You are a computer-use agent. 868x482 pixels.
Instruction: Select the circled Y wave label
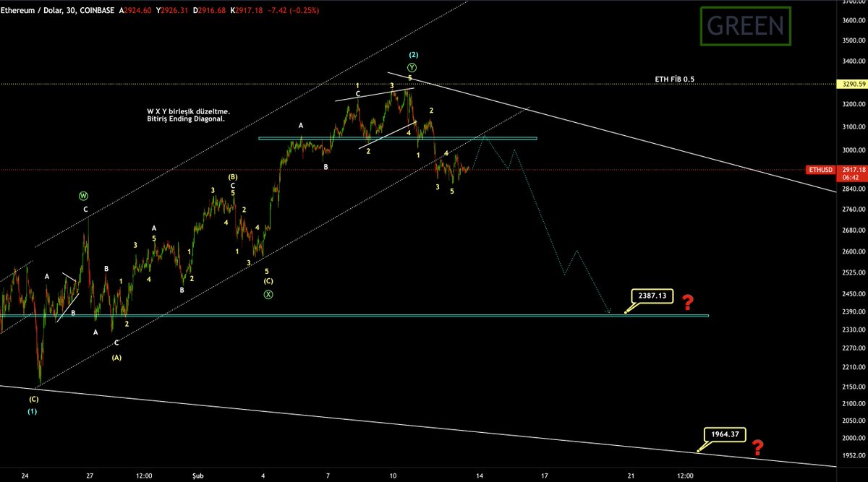[412, 67]
